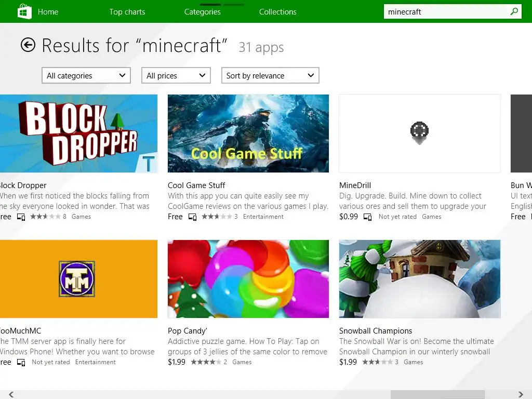Click the search magnifier icon
This screenshot has width=532, height=399.
pyautogui.click(x=514, y=11)
